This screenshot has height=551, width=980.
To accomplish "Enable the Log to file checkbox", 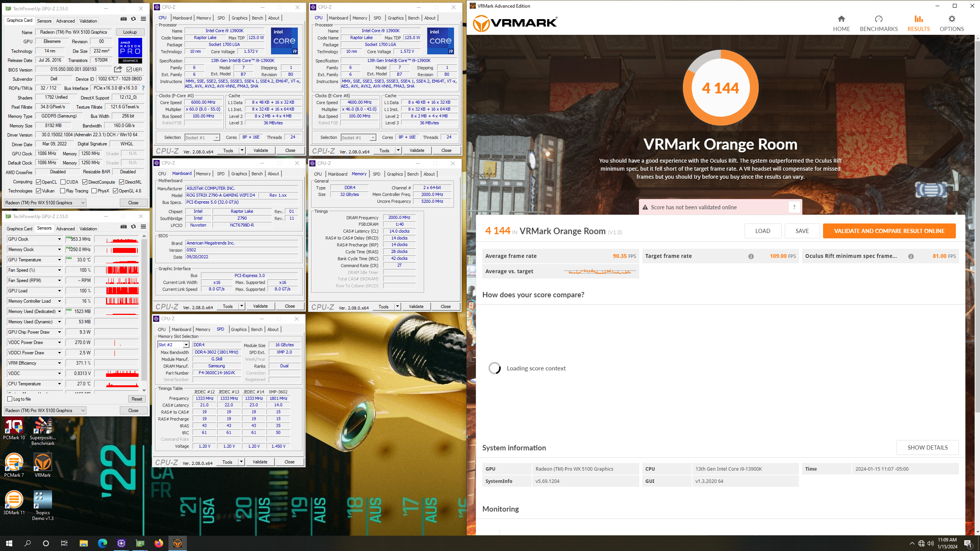I will tap(10, 399).
